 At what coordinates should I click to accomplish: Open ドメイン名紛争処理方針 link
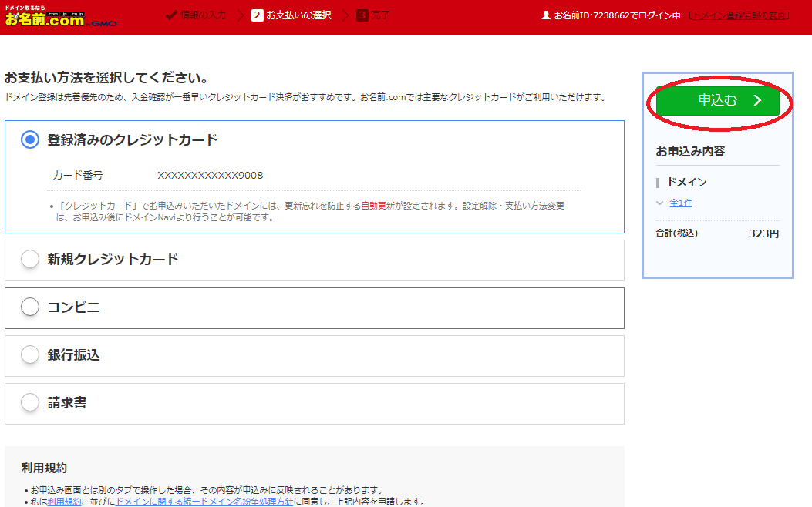(204, 502)
